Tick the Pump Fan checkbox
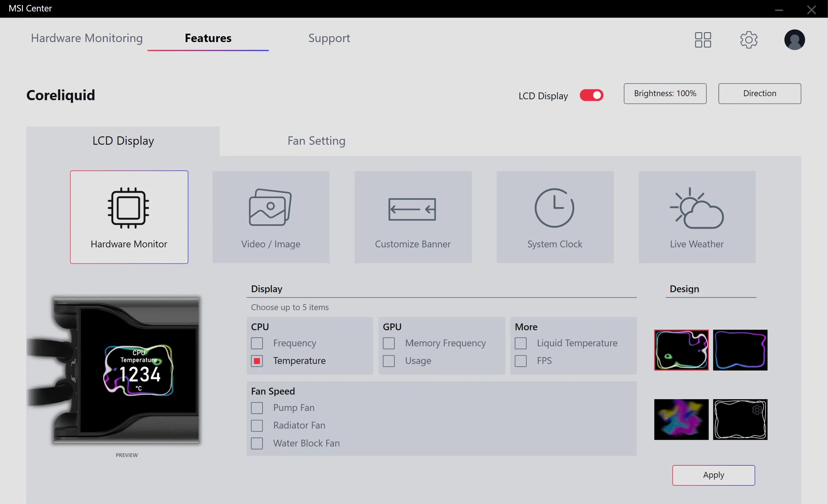Viewport: 828px width, 504px height. pyautogui.click(x=257, y=408)
